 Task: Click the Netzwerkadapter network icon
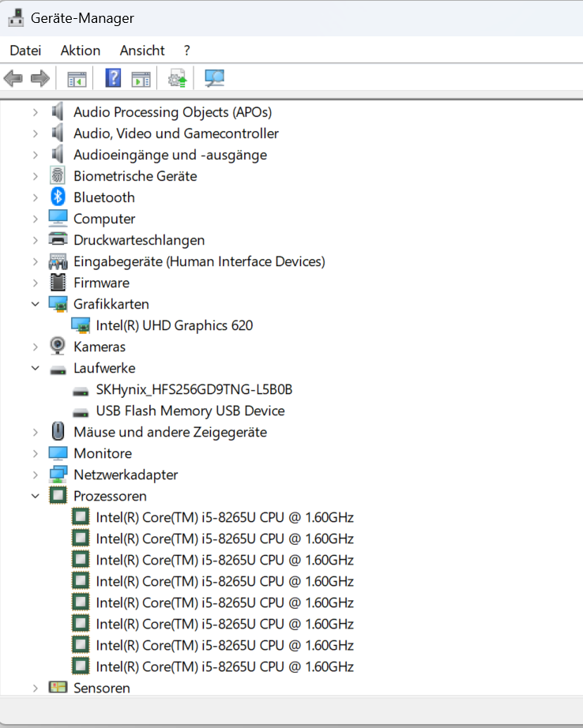pyautogui.click(x=58, y=475)
